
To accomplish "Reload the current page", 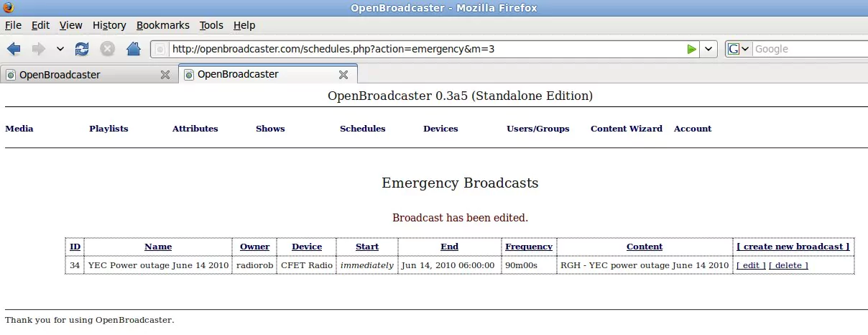I will (82, 49).
